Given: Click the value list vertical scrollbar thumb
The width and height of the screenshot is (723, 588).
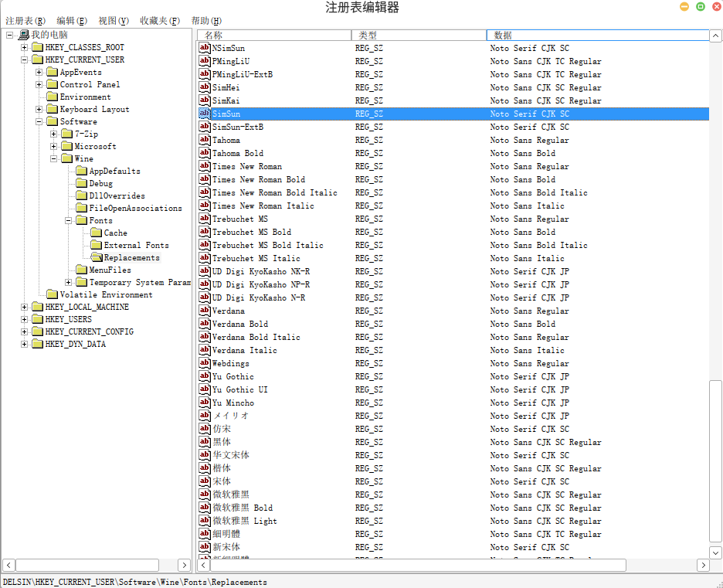Looking at the screenshot, I should (715, 461).
